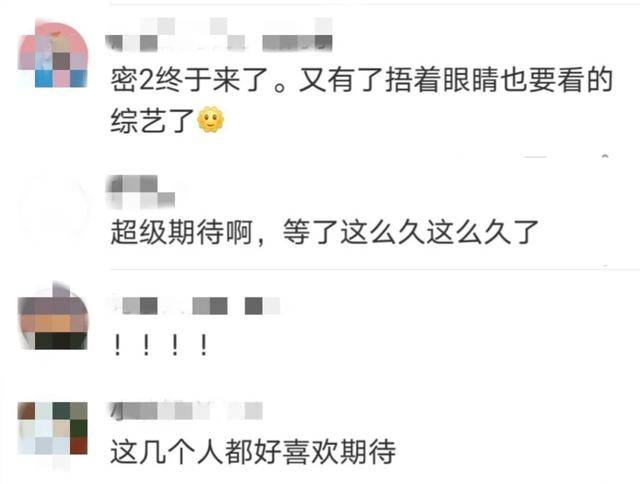Viewport: 640px width, 484px height.
Task: Open the pink-and-blue blurred avatar of first commenter
Action: pos(53,53)
